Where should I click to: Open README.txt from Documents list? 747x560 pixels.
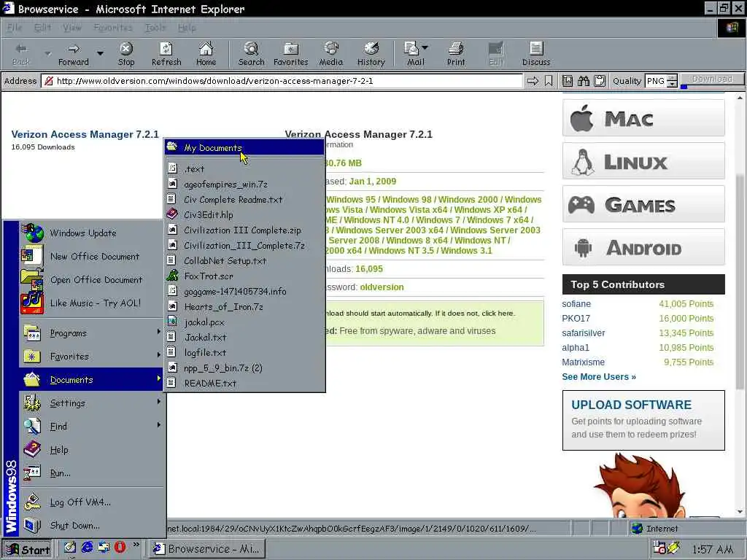244,383
